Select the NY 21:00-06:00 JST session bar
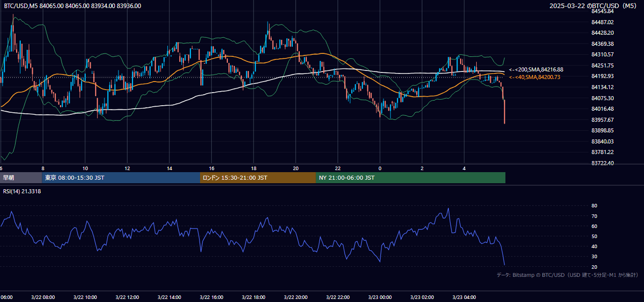The image size is (644, 302). point(411,178)
